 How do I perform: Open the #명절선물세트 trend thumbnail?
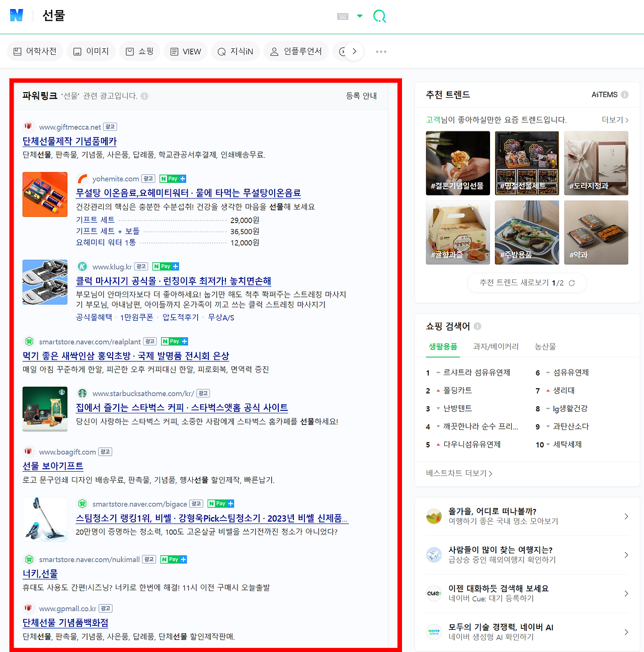527,163
